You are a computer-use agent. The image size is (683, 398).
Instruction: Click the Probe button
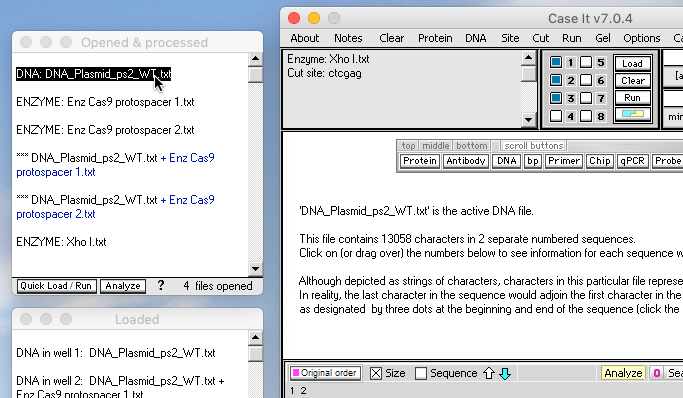click(x=668, y=161)
